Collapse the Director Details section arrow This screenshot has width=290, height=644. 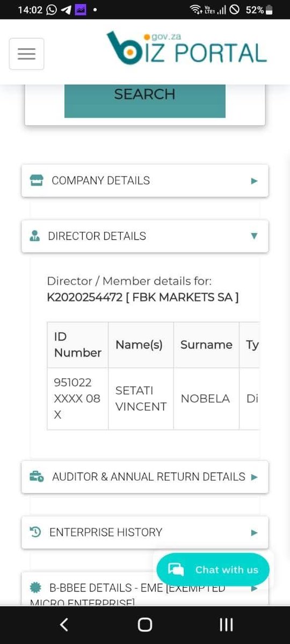coord(255,236)
